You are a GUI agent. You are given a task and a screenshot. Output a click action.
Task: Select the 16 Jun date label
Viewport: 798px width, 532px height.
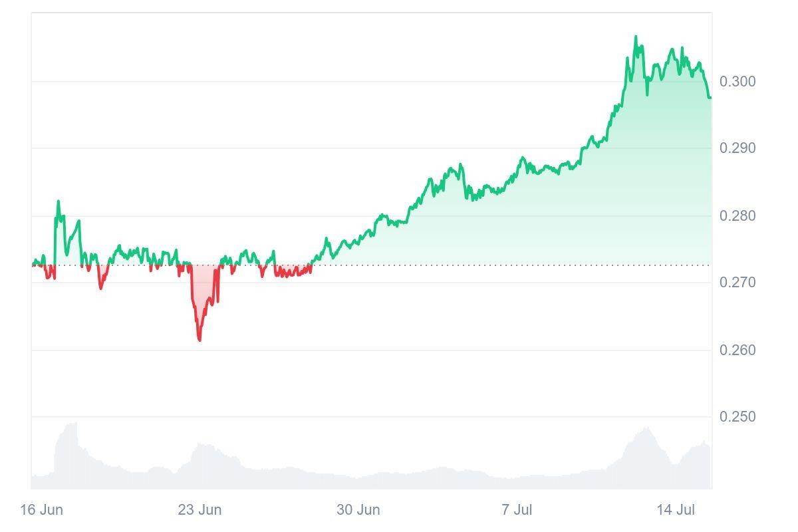[42, 510]
